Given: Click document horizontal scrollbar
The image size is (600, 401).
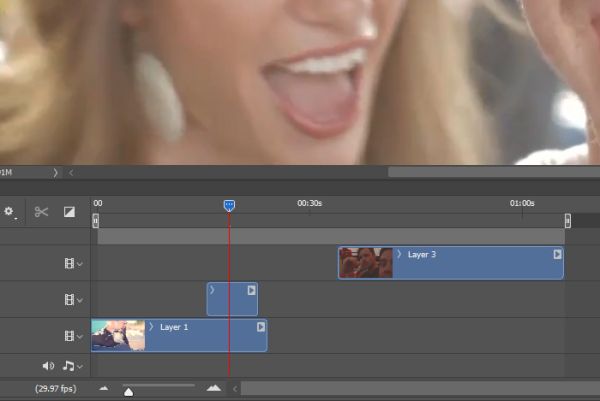Looking at the screenshot, I should (494, 172).
